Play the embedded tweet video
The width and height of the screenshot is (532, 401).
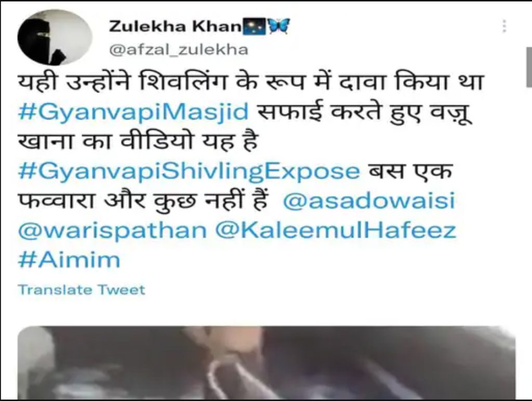(267, 363)
